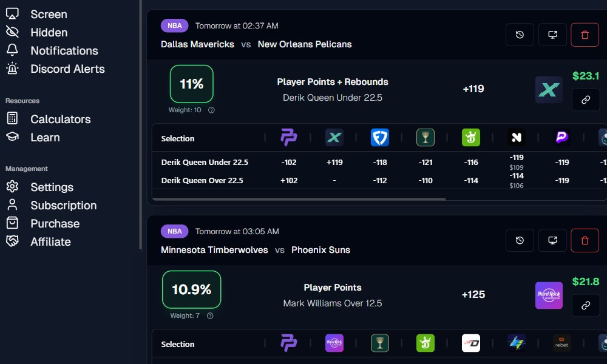Click the rebet sportsbook icon in the lower selection header
Image resolution: width=607 pixels, height=364 pixels.
pyautogui.click(x=561, y=343)
